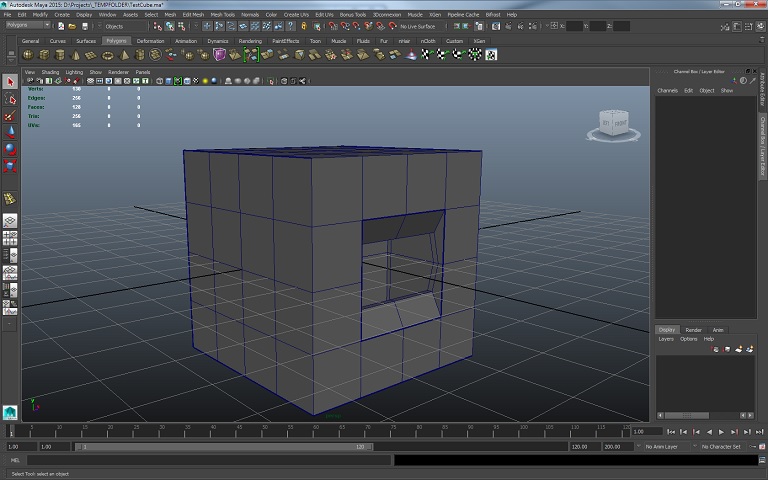Create a polygon pyramid from shelf
The image size is (768, 480).
[x=124, y=55]
